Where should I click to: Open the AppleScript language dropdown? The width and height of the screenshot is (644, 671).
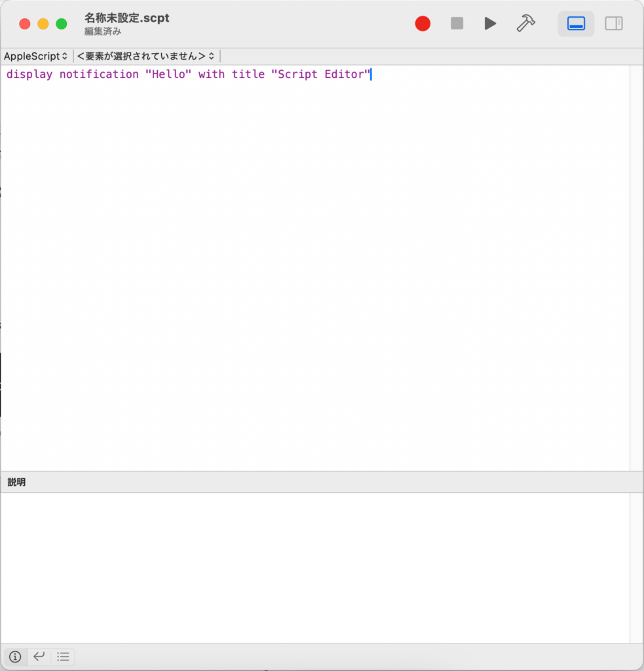tap(35, 56)
